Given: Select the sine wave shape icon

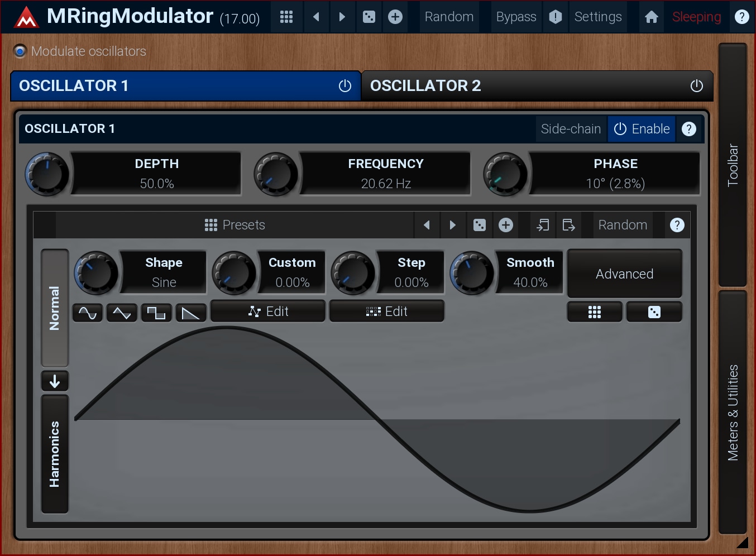Looking at the screenshot, I should pyautogui.click(x=88, y=313).
